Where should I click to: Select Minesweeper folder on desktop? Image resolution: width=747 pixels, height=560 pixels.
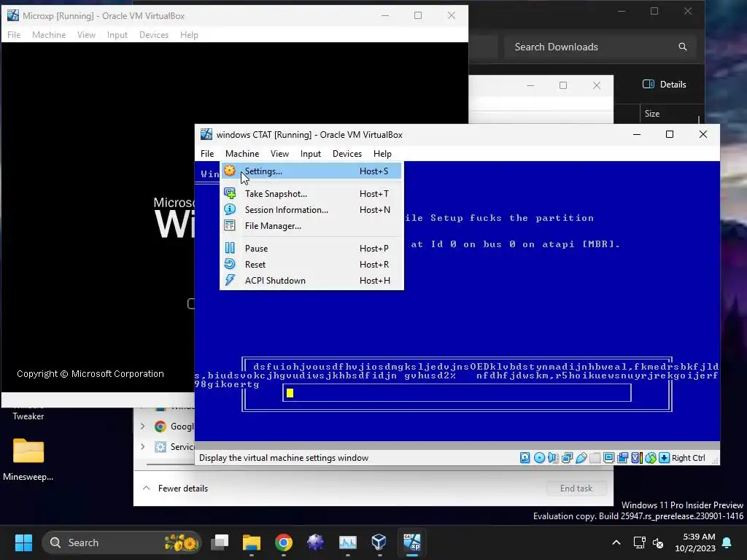click(x=28, y=459)
